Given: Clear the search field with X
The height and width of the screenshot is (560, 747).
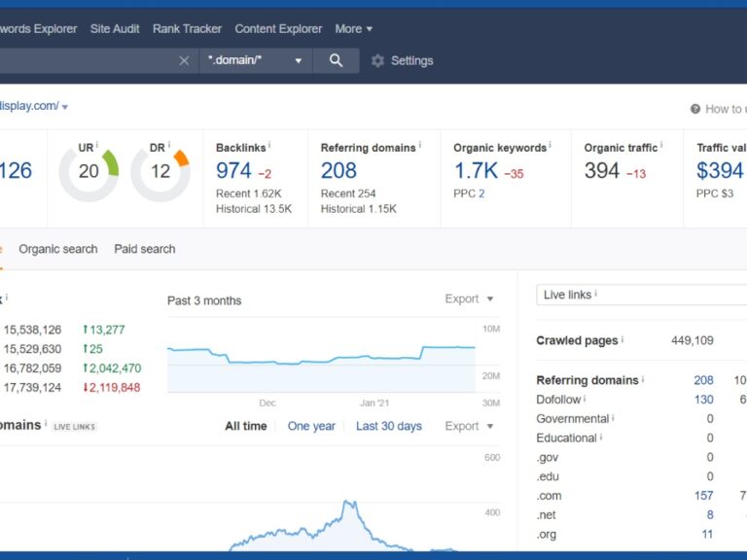Looking at the screenshot, I should coord(184,60).
